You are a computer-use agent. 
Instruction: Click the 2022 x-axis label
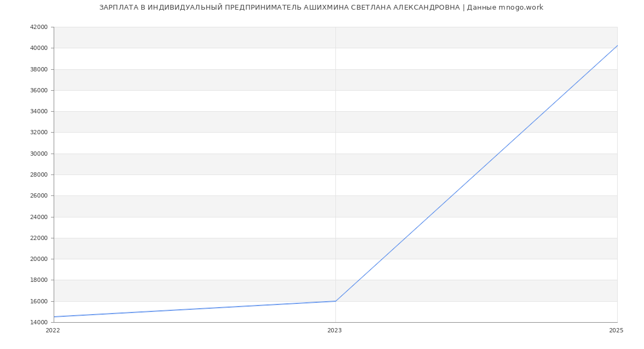53,330
